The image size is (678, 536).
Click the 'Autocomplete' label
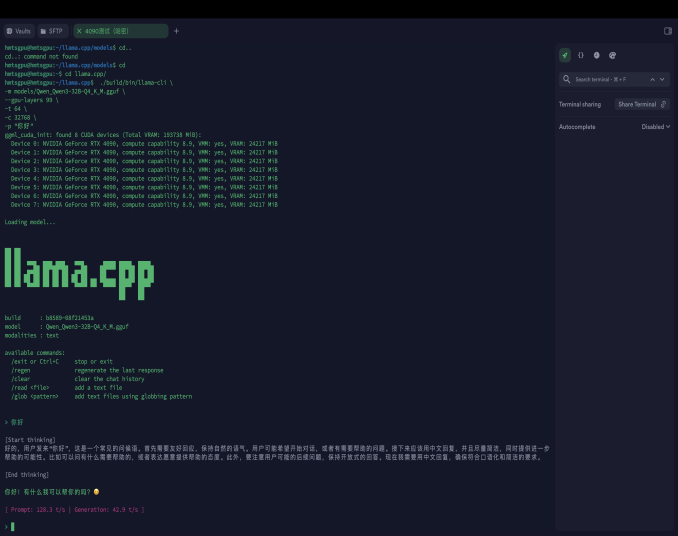(x=577, y=127)
